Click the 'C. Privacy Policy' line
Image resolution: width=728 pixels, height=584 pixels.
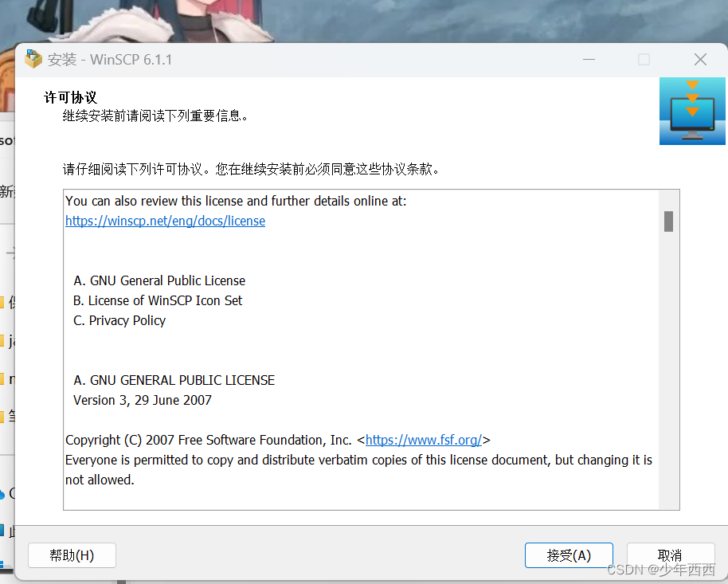119,320
